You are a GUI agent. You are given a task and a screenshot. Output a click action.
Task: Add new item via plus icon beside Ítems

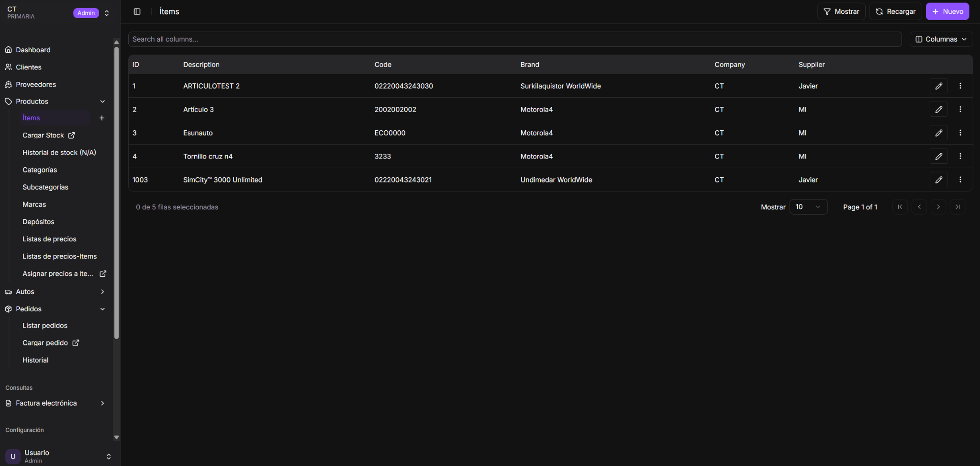[102, 118]
